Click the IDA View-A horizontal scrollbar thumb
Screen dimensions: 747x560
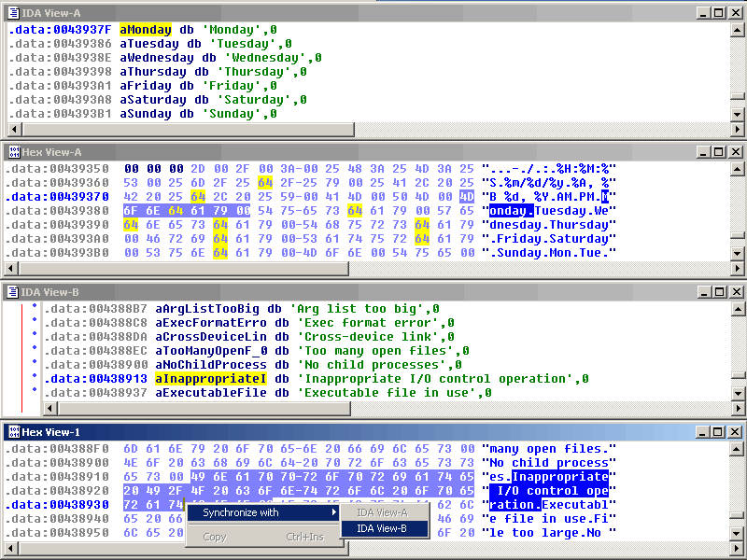coord(189,129)
